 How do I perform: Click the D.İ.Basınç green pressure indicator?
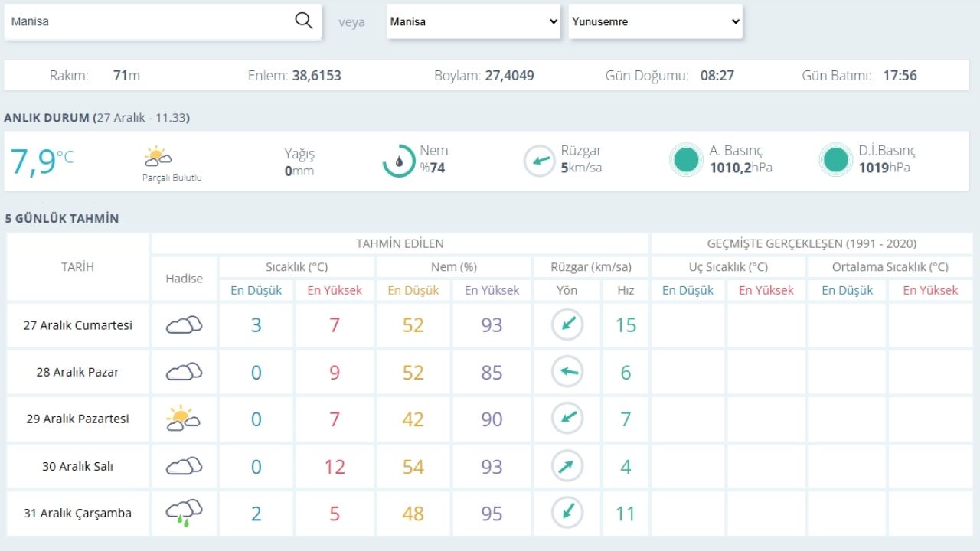tap(835, 160)
